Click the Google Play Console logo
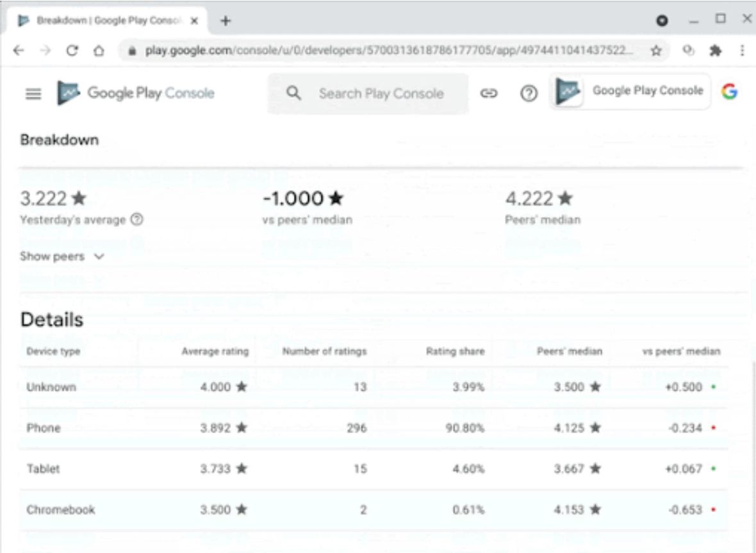This screenshot has height=553, width=756. tap(135, 92)
